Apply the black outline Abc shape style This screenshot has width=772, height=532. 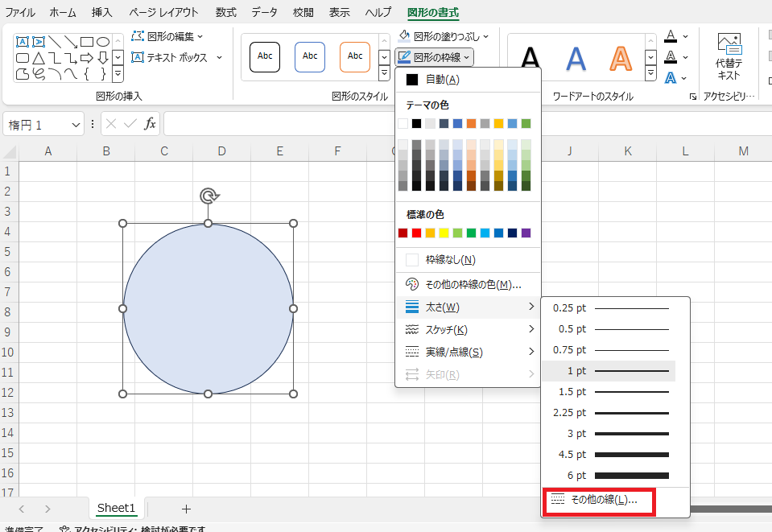pyautogui.click(x=265, y=57)
